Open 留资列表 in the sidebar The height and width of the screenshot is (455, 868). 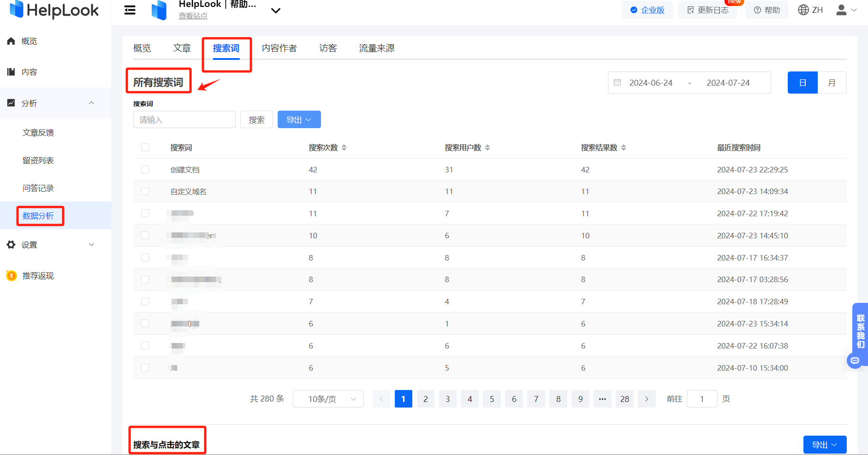38,160
